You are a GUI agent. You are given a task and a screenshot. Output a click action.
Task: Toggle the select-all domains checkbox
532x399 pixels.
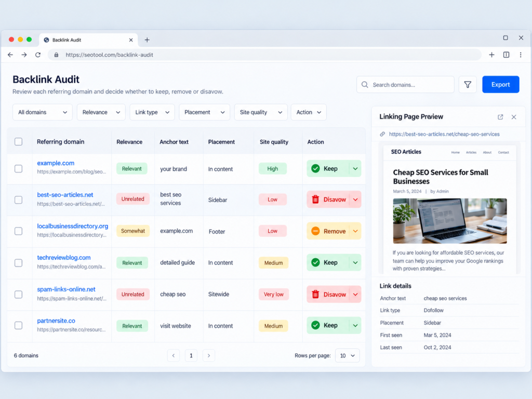click(18, 141)
